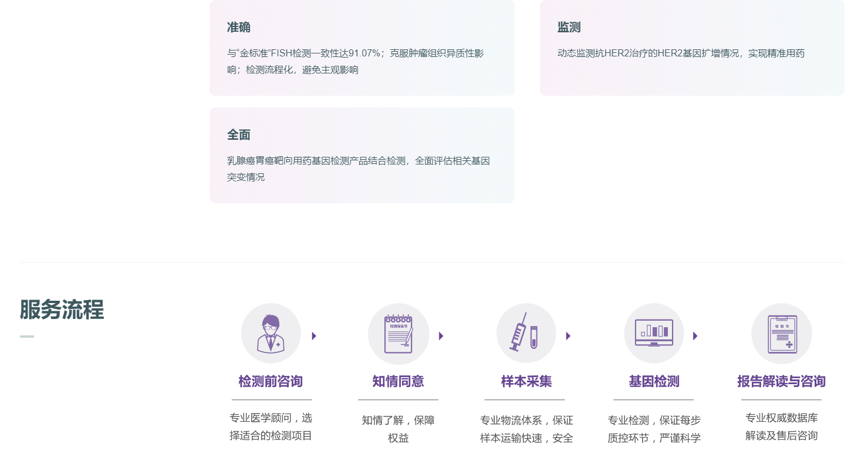Image resolution: width=868 pixels, height=474 pixels.
Task: Click arrow after the sample collection icon
Action: [568, 336]
